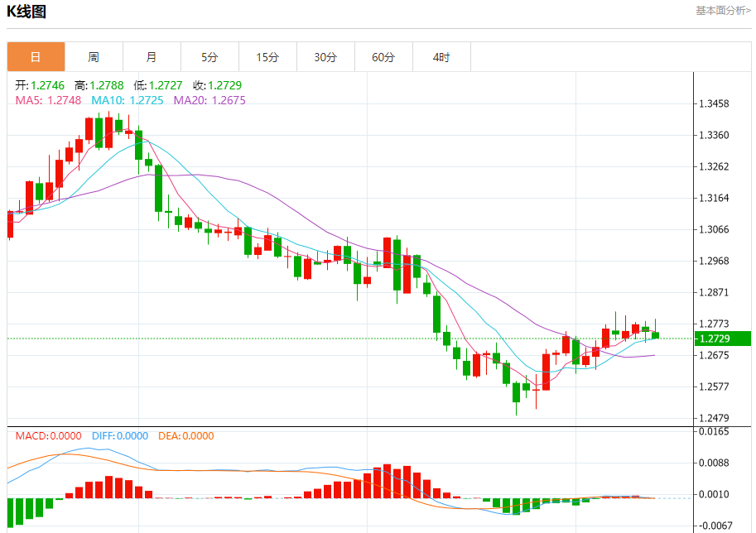This screenshot has height=533, width=756.
Task: Click the MA20 indicator label
Action: 209,100
